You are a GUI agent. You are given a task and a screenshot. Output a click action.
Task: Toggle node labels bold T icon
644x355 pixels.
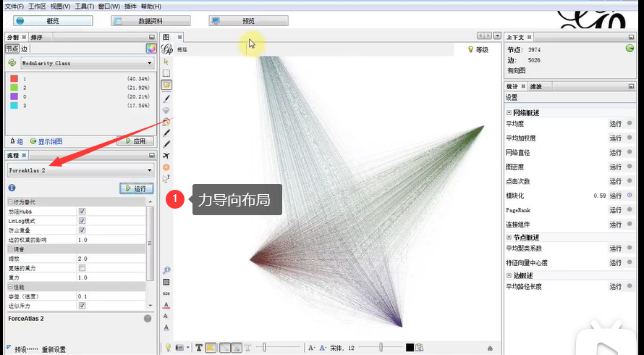click(x=199, y=348)
